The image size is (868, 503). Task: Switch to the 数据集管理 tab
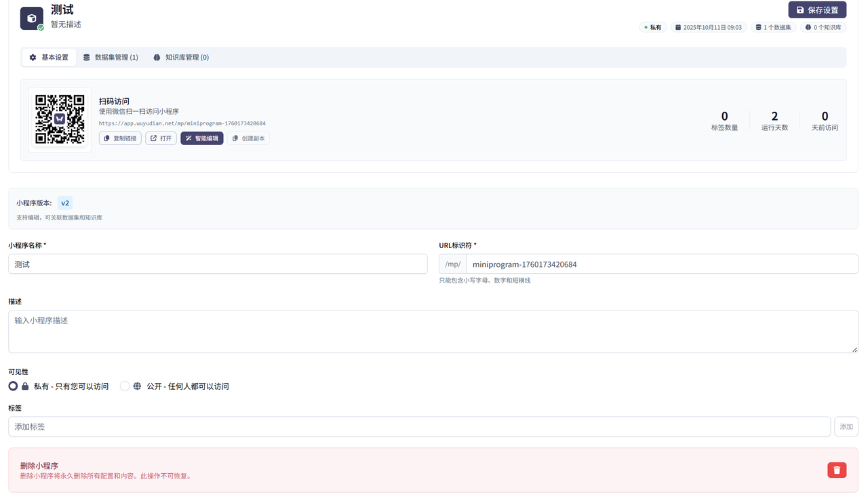111,58
